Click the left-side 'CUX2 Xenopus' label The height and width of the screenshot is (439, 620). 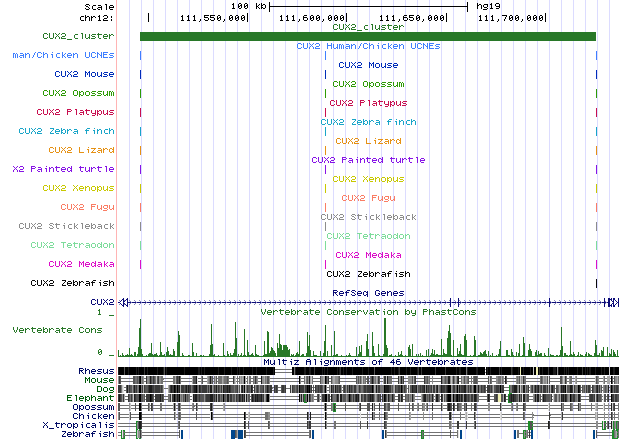coord(78,188)
